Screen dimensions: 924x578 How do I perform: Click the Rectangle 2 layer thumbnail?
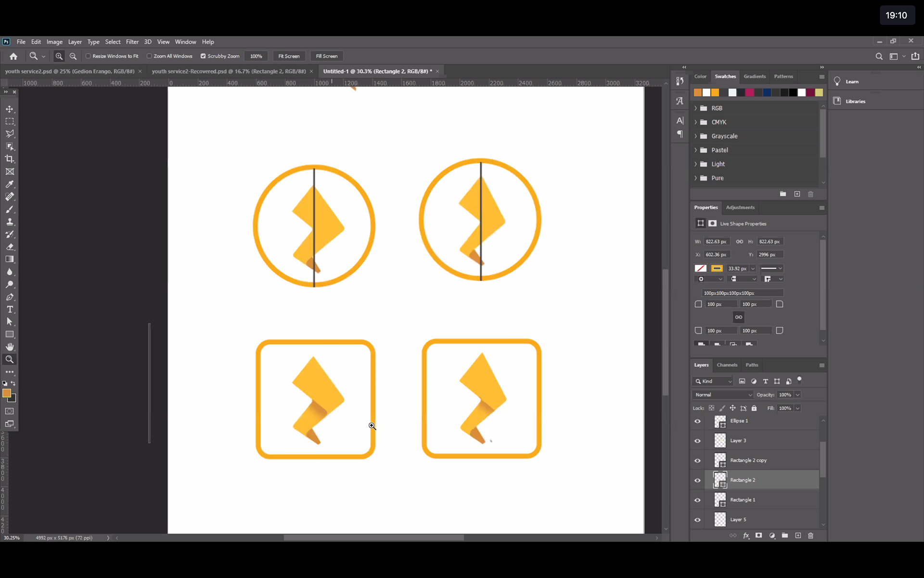pyautogui.click(x=720, y=480)
